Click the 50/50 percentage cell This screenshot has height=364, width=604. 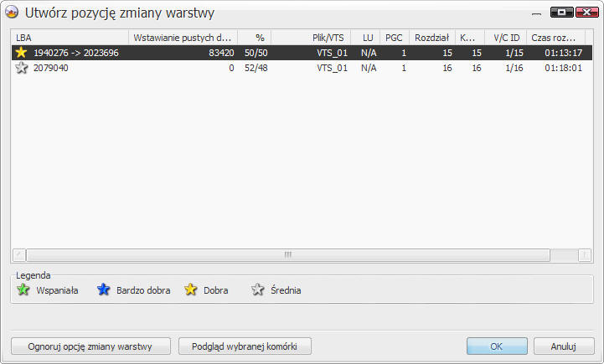pos(256,53)
